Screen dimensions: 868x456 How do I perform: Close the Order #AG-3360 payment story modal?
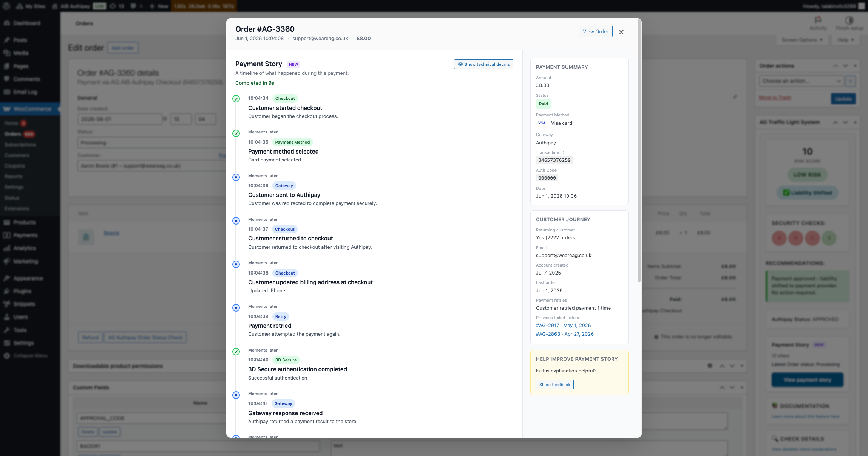click(621, 32)
